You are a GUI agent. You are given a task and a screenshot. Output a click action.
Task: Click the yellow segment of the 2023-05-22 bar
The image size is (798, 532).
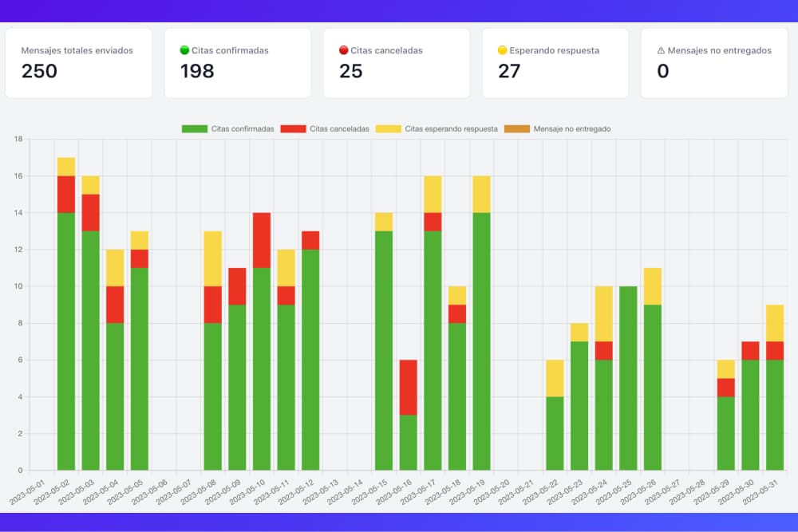[x=555, y=378]
